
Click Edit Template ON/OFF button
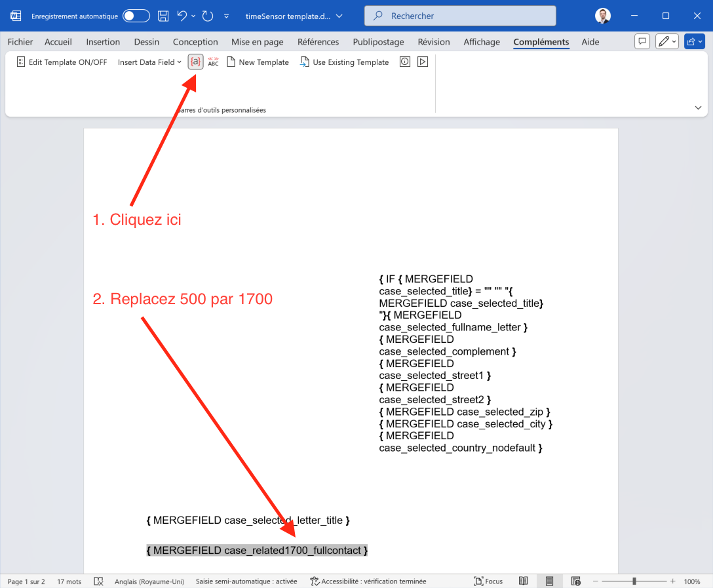(62, 62)
